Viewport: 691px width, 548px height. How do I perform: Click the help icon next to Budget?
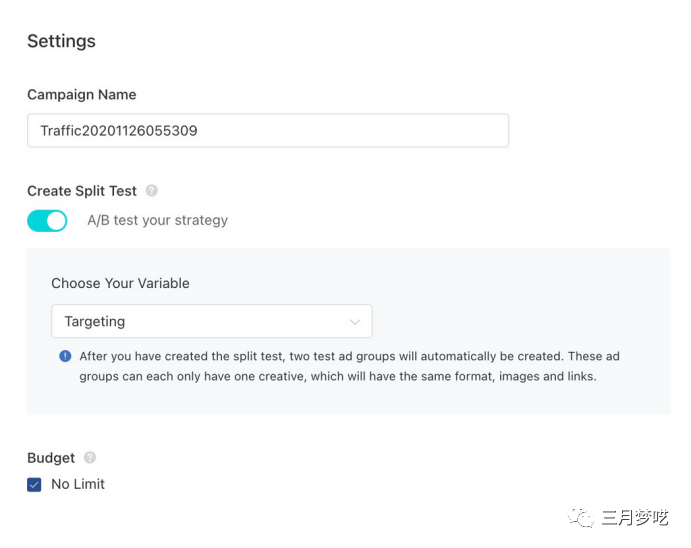(x=90, y=458)
